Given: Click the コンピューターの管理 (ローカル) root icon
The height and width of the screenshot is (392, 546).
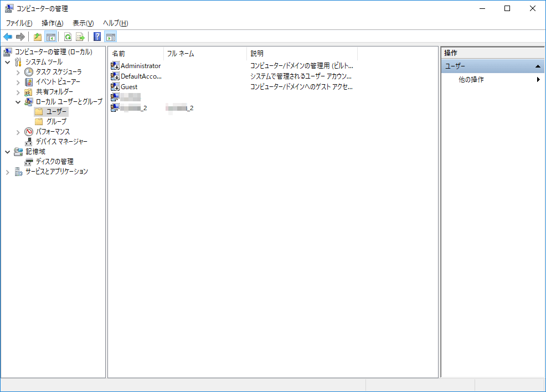Looking at the screenshot, I should 8,52.
